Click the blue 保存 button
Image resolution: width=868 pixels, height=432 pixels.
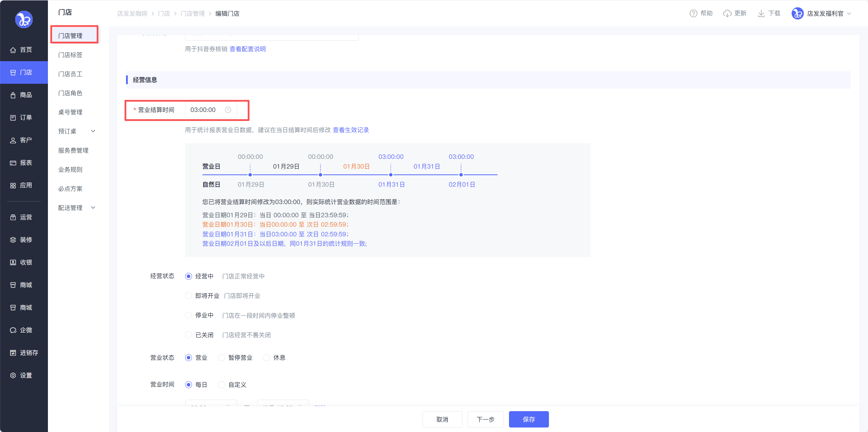click(x=528, y=419)
